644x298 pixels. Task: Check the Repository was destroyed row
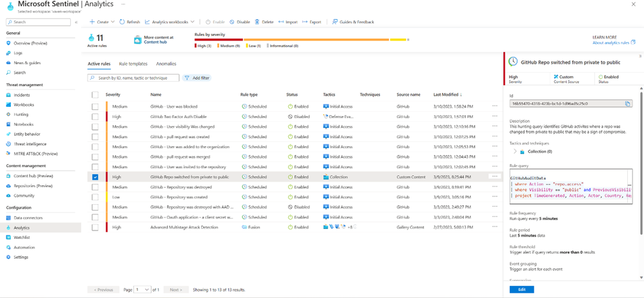(95, 187)
